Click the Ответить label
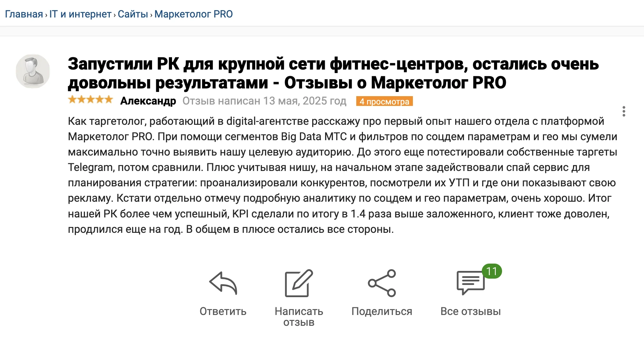The image size is (644, 337). click(x=223, y=311)
